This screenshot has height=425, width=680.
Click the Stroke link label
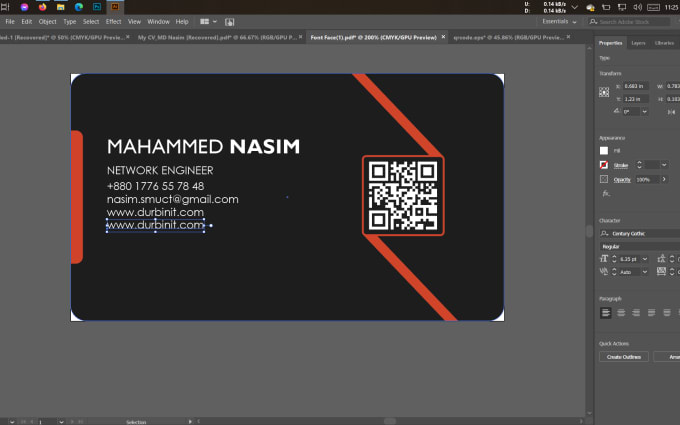tap(621, 165)
